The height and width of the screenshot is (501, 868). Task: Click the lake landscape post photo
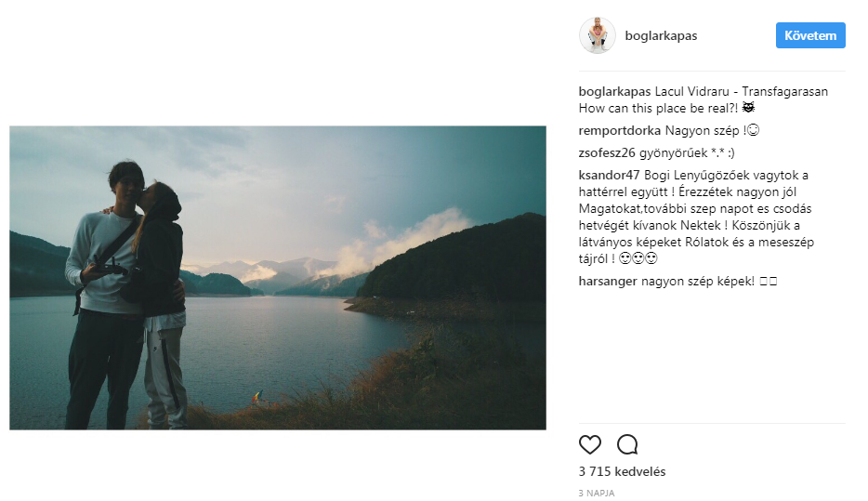pos(278,278)
